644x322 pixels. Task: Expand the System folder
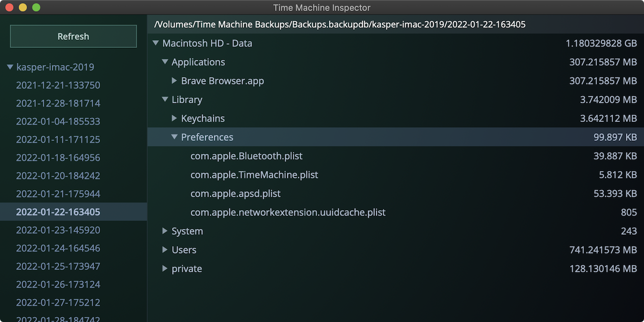click(165, 231)
